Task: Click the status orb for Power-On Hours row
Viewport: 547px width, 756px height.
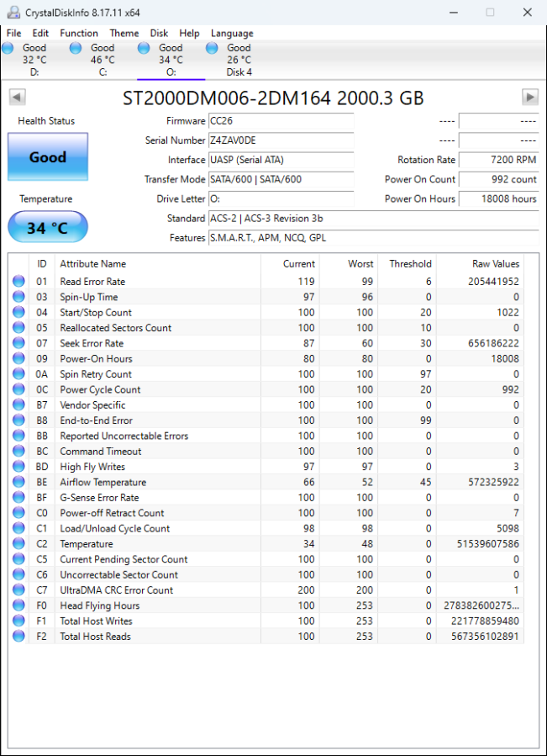Action: click(18, 358)
